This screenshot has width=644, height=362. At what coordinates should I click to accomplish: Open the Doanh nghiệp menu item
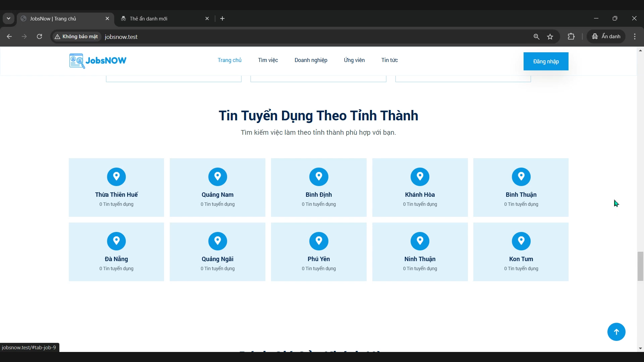pyautogui.click(x=311, y=60)
